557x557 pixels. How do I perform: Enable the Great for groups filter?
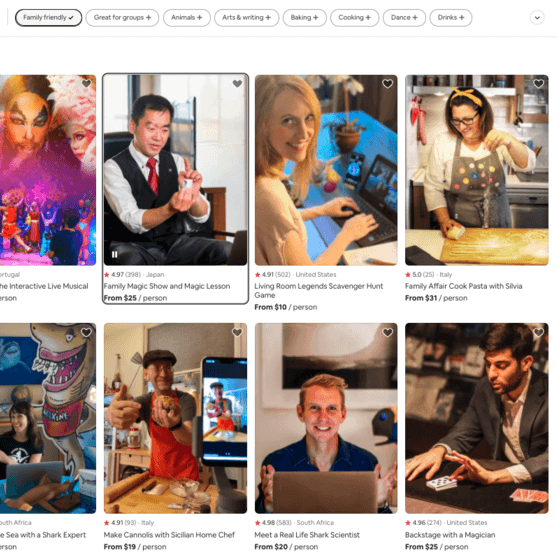pos(122,17)
